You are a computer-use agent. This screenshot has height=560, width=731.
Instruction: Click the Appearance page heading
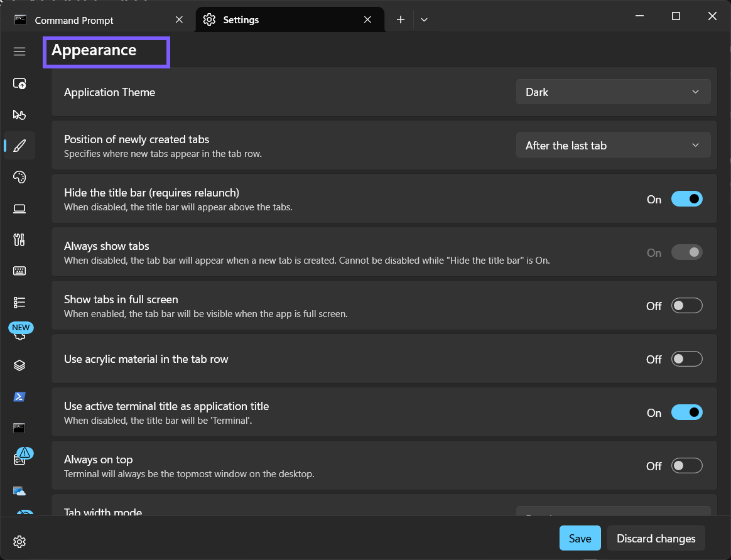[x=94, y=50]
